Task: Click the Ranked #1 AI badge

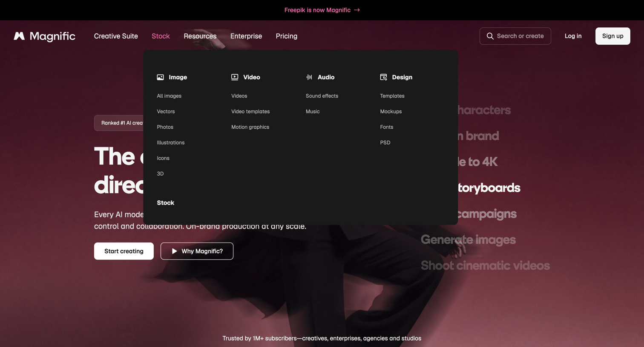Action: coord(119,123)
